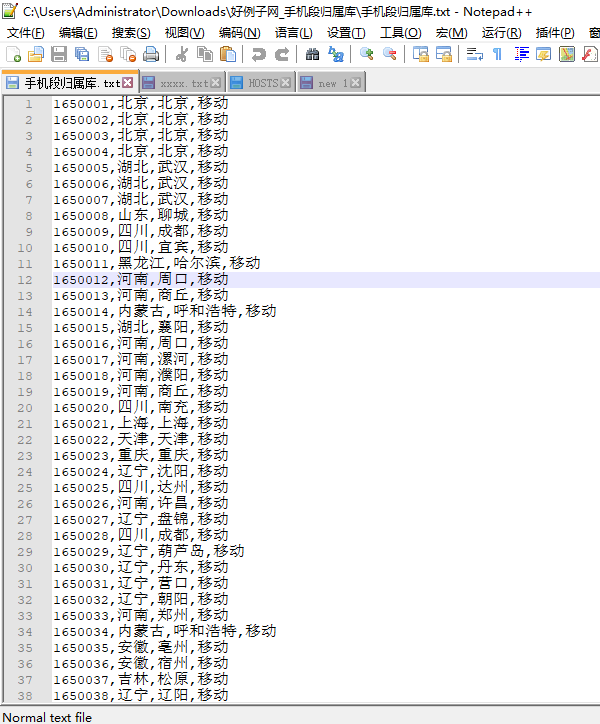Click the line '1650033,河南,郑州,移动'

140,616
